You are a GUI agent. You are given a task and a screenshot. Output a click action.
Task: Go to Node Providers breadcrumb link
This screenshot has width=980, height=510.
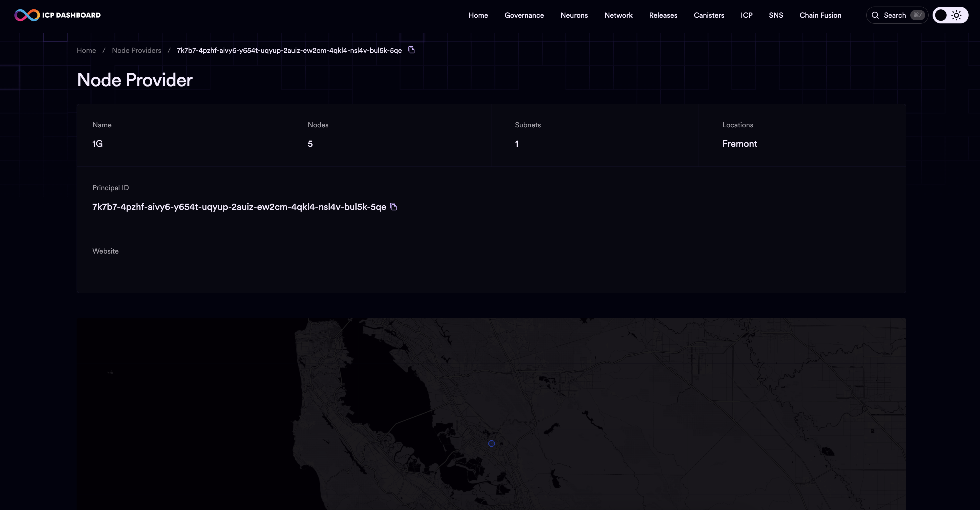(x=136, y=50)
